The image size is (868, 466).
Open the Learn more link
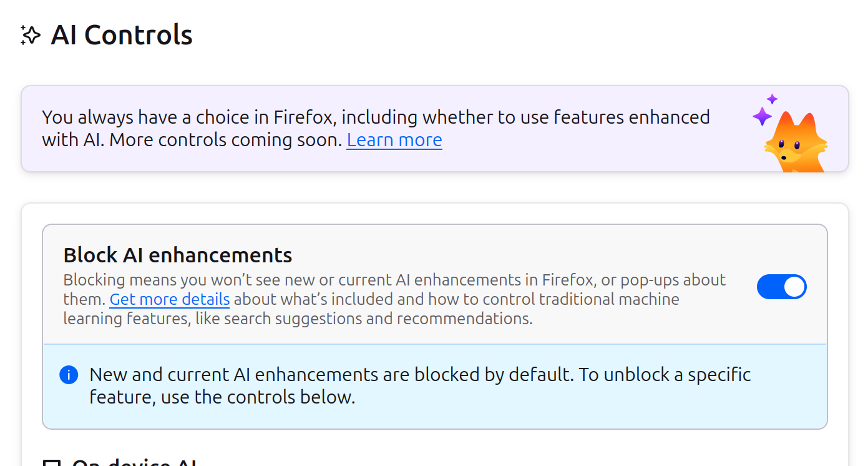pos(394,140)
